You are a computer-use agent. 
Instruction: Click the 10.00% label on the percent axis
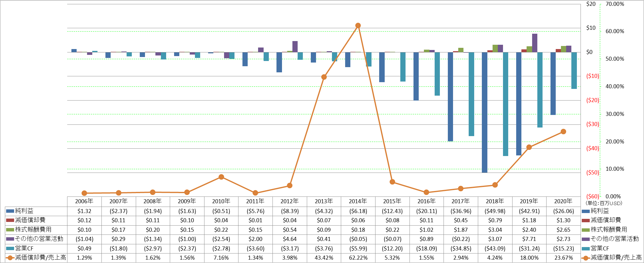tap(615, 169)
